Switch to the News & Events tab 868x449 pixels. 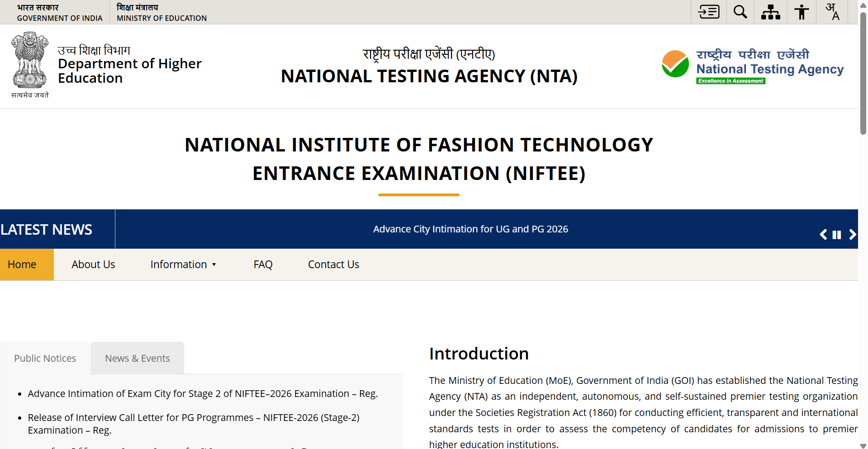138,359
